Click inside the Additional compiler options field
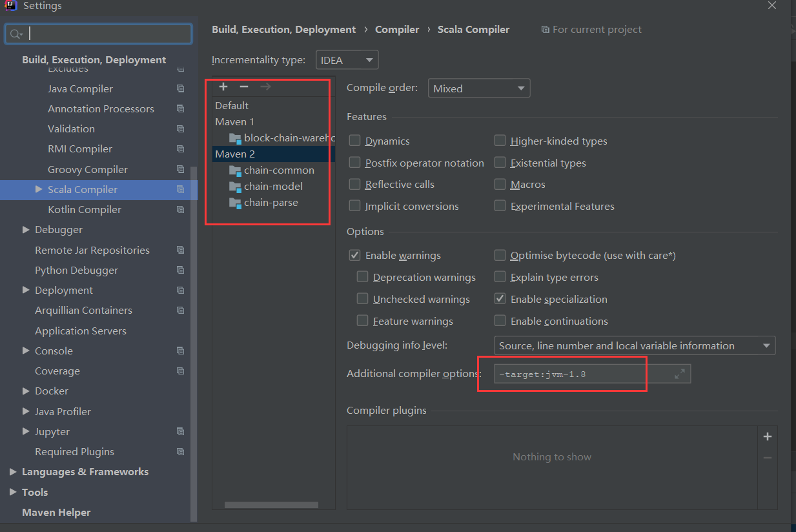This screenshot has height=532, width=796. point(568,373)
